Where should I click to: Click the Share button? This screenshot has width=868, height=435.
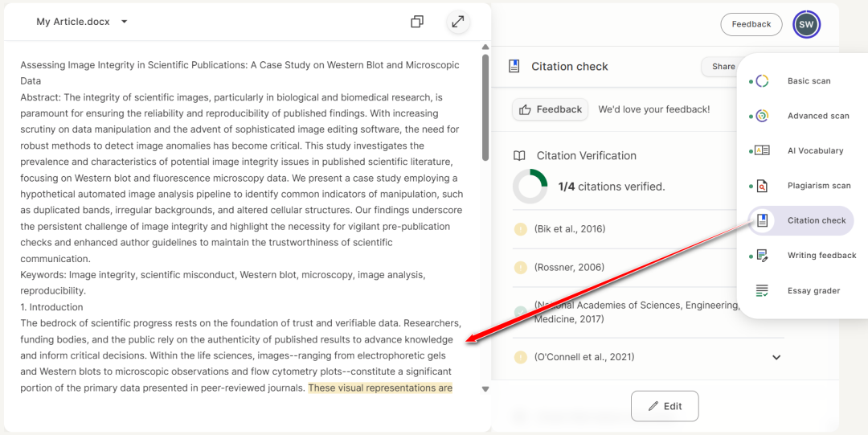[722, 67]
